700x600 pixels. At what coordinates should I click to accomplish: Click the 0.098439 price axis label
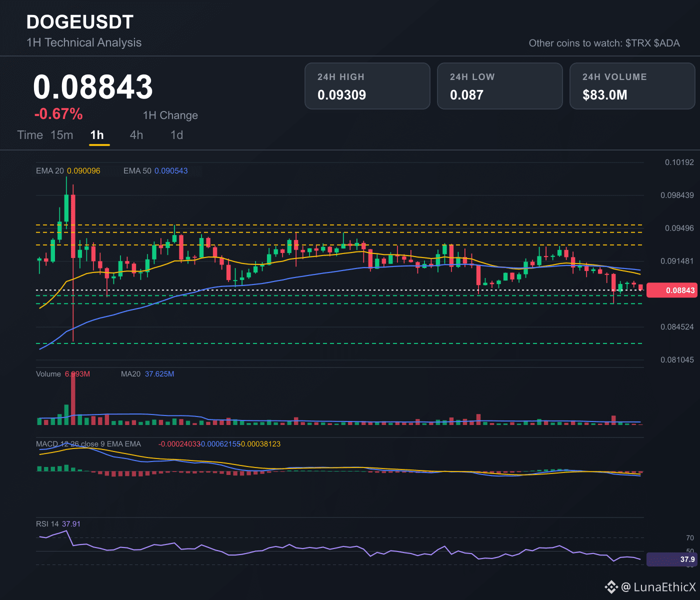pos(677,195)
